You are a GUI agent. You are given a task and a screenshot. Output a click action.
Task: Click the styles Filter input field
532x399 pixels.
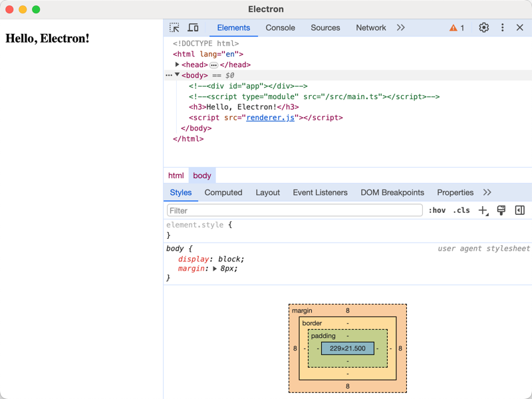[x=294, y=211]
